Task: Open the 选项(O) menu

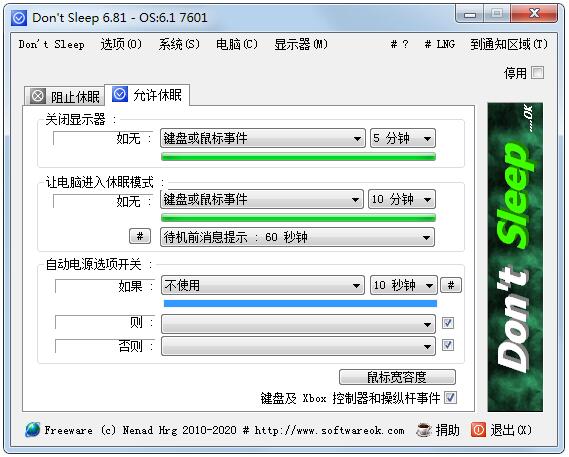Action: click(121, 44)
